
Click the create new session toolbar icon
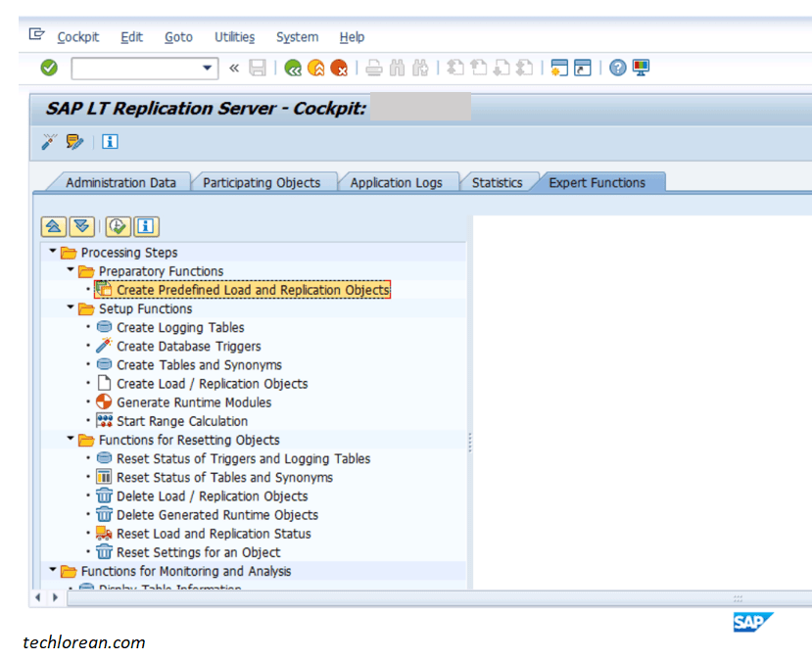[x=561, y=68]
